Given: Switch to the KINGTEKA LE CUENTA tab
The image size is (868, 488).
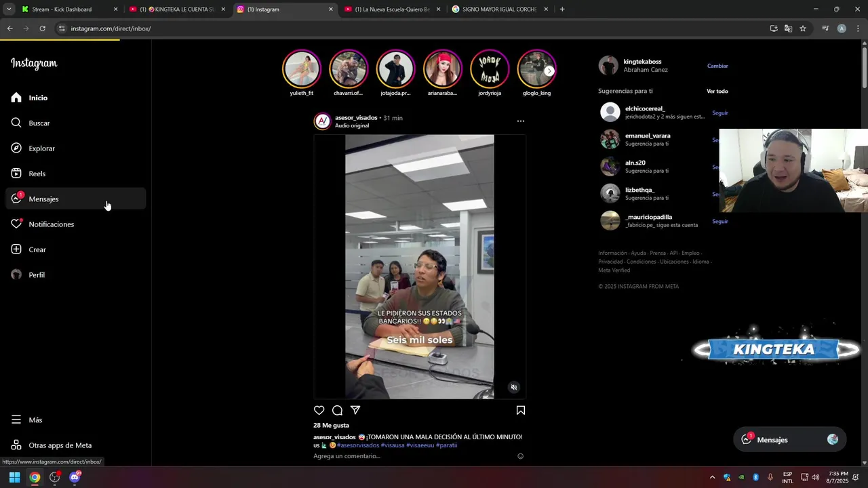Looking at the screenshot, I should 178,9.
